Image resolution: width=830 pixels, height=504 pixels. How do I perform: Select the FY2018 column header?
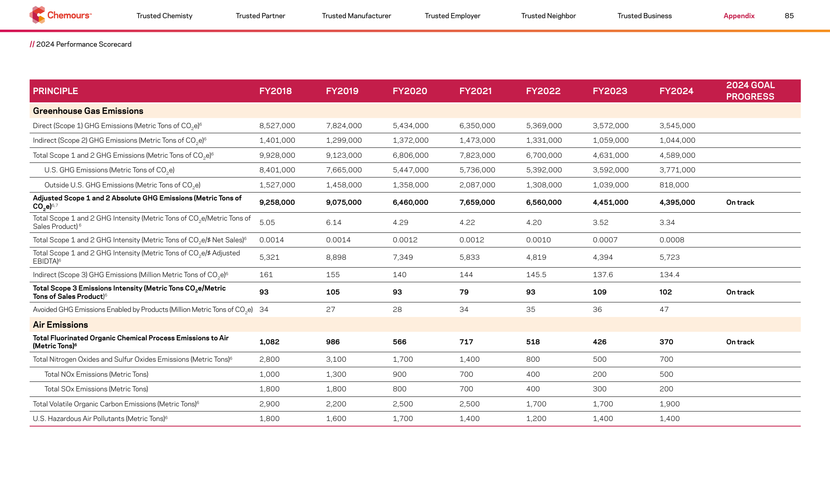pos(275,91)
